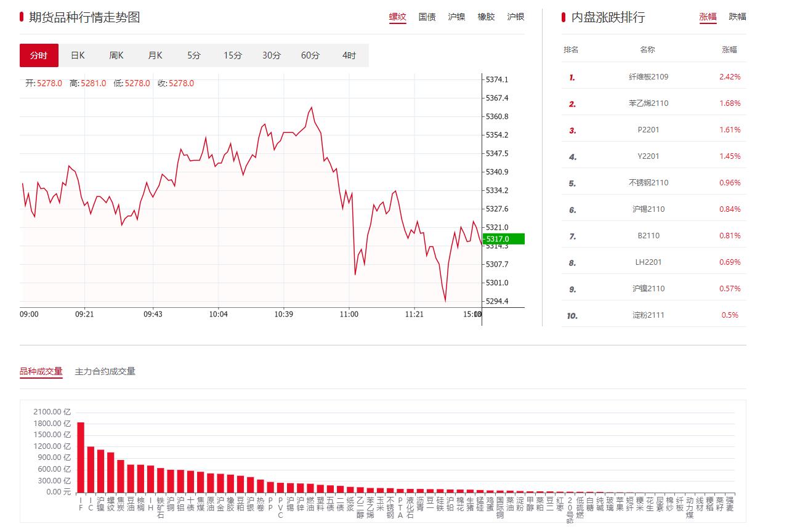Click the green 5317.0 price marker
The image size is (792, 532).
pos(503,239)
